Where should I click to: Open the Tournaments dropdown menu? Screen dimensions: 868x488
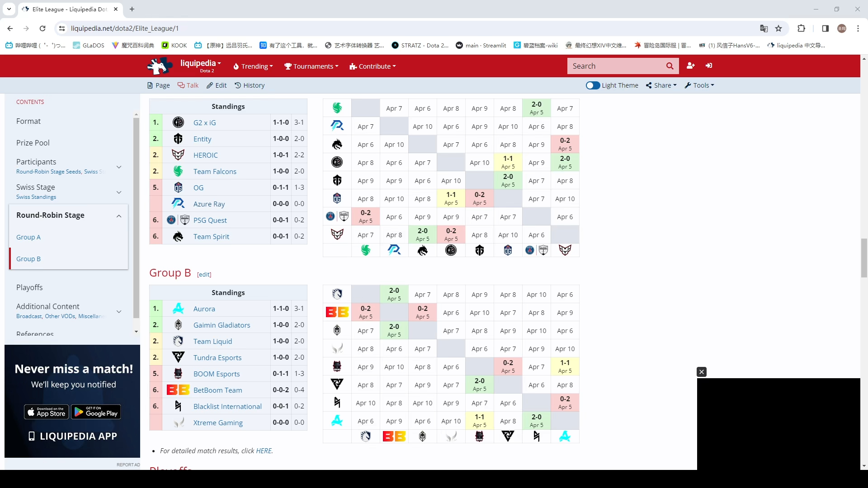tap(311, 66)
